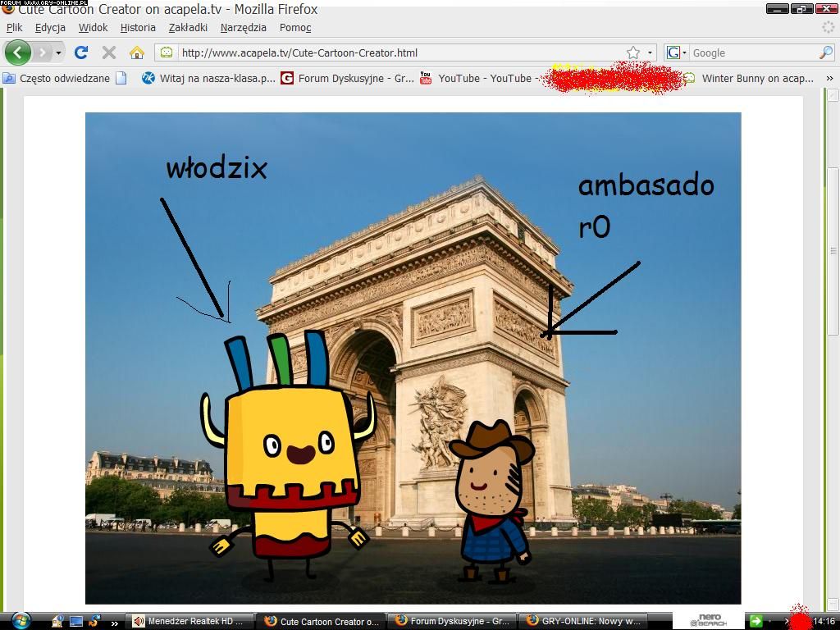Click the search magnifier icon

point(825,52)
